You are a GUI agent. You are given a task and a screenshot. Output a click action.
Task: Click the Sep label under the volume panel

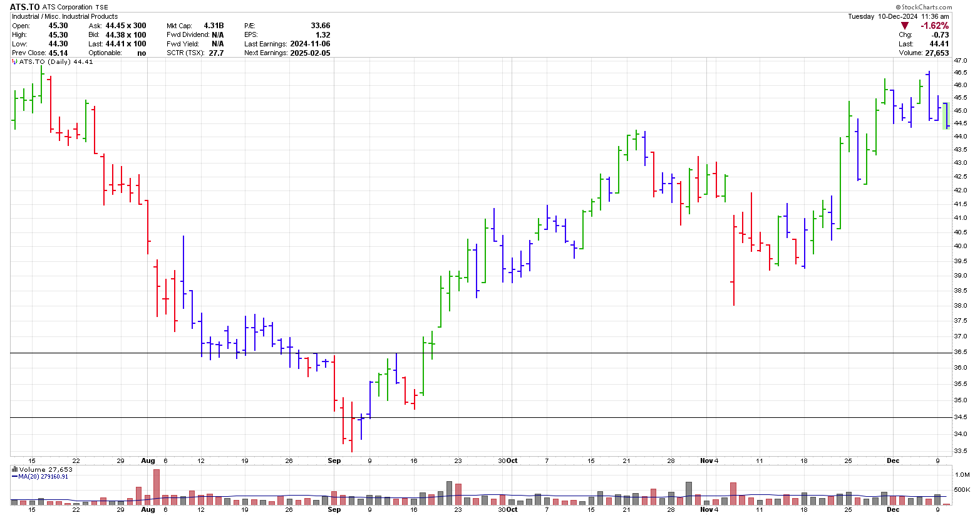(x=334, y=509)
